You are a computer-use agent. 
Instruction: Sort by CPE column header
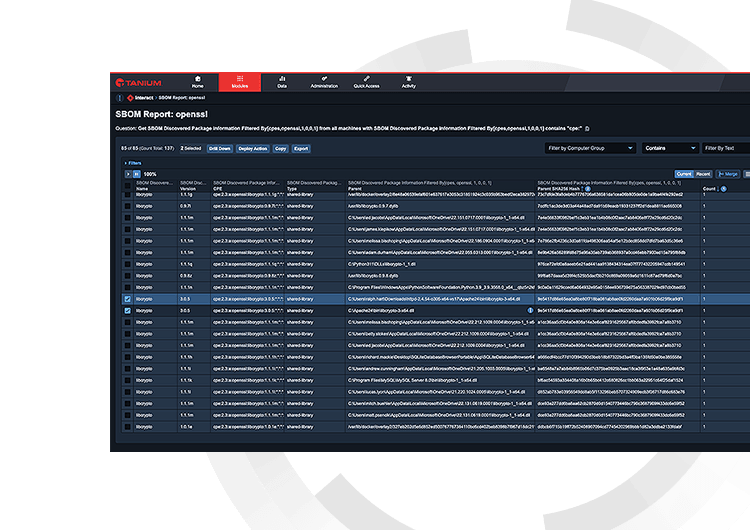218,189
